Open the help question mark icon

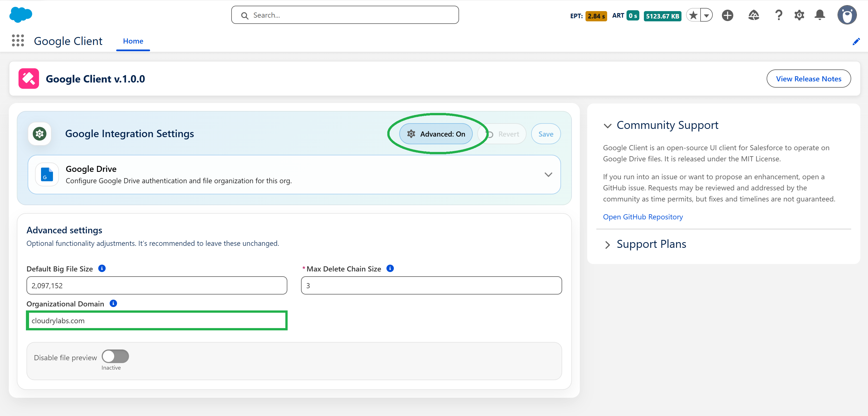pos(779,15)
